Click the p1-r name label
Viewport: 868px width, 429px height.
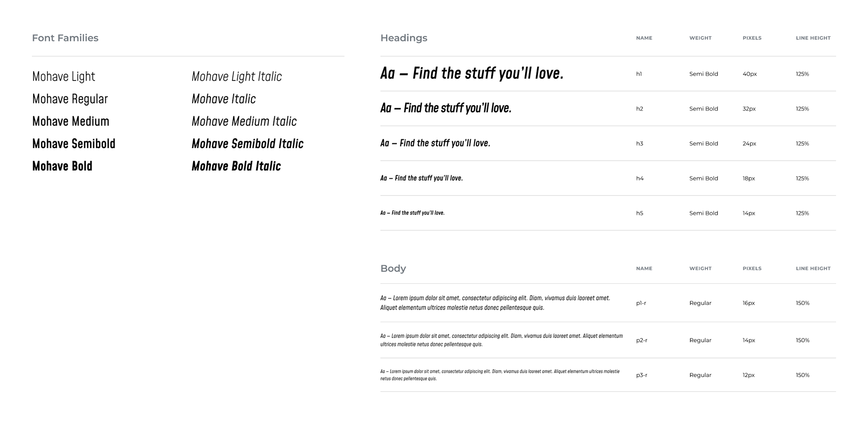click(641, 303)
